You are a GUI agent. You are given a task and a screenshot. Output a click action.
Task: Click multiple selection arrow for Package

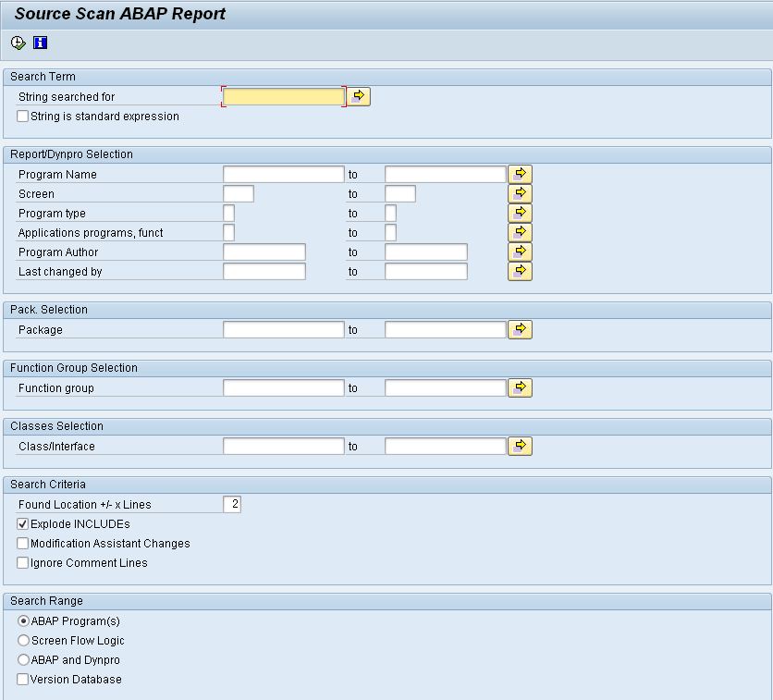520,329
